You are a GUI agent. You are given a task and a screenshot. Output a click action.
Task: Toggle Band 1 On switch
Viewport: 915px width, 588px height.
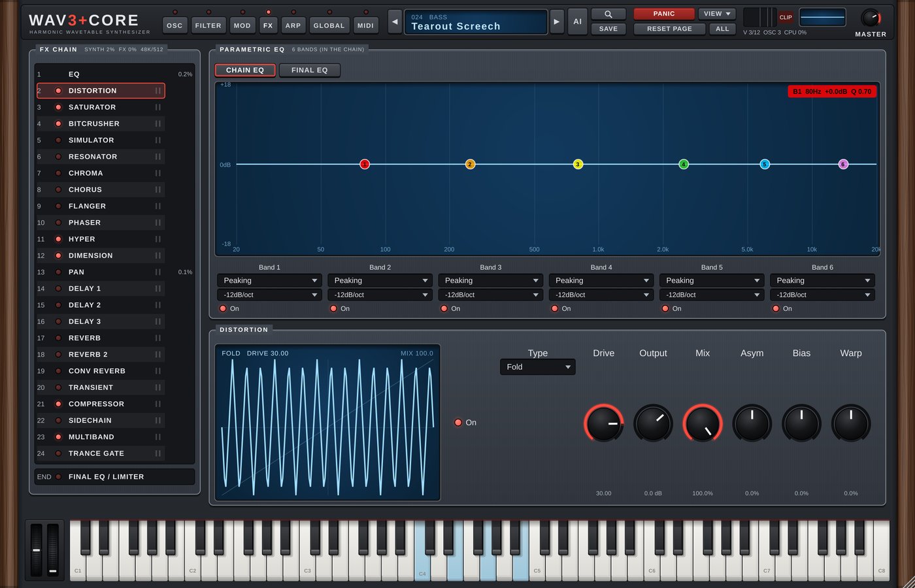point(223,308)
